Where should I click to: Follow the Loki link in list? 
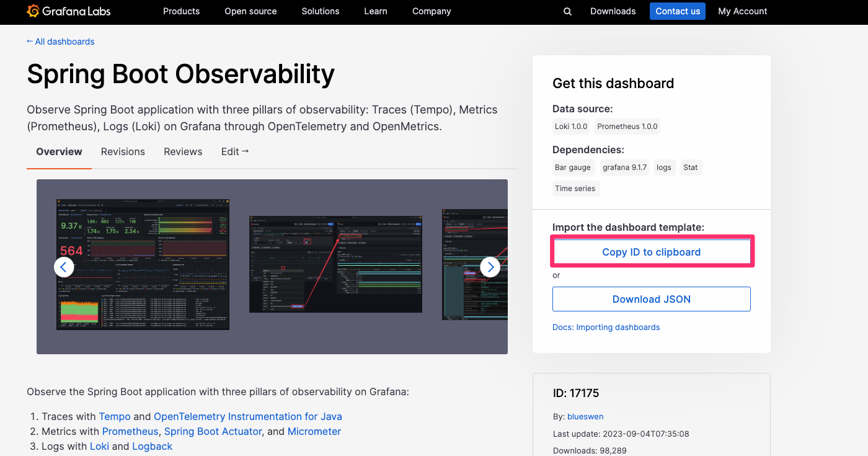click(x=99, y=446)
